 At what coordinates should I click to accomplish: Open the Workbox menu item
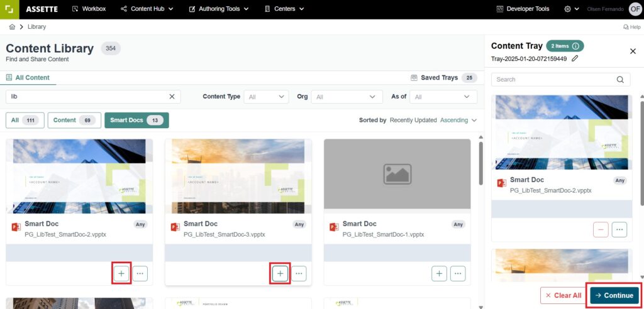(x=89, y=9)
